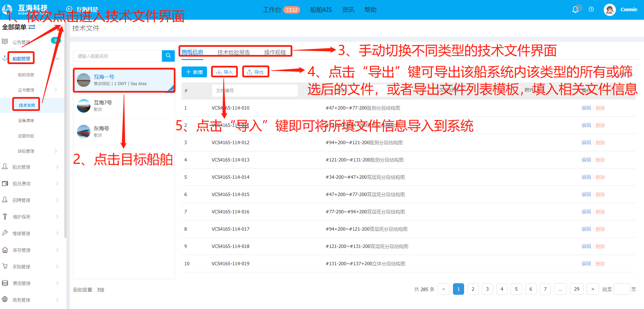This screenshot has height=309, width=644.
Task: Select ship thumbnail for 互海7号
Action: pyautogui.click(x=83, y=106)
